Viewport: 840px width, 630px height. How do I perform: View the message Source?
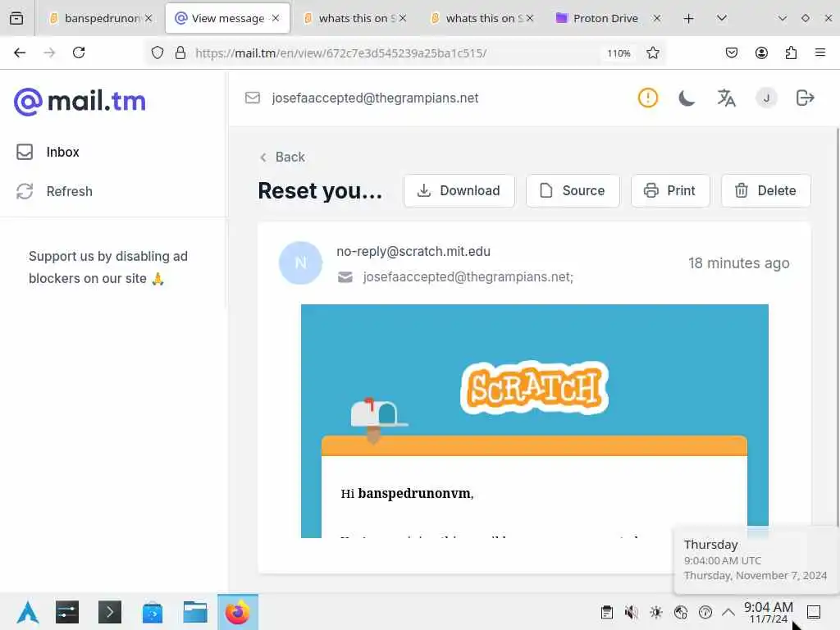click(x=573, y=190)
